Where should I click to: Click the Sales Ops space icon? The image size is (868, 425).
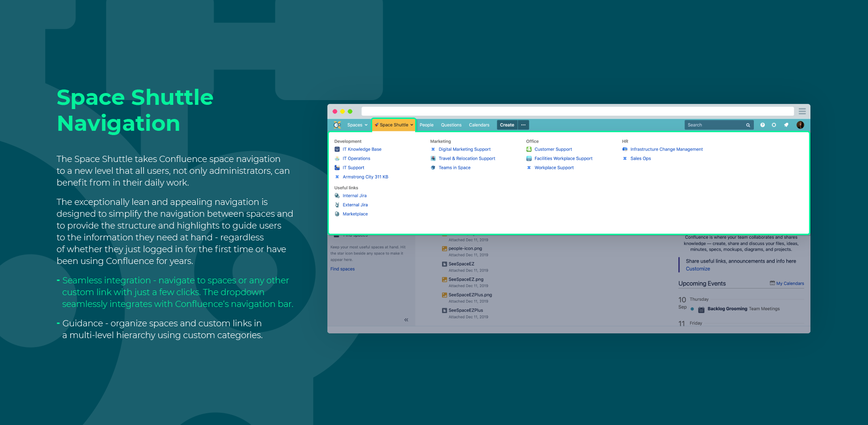tap(625, 159)
